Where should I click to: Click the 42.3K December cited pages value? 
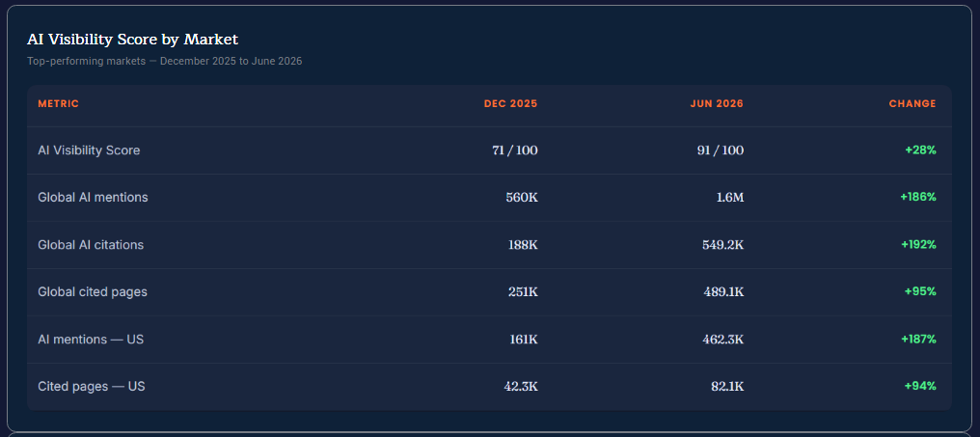pyautogui.click(x=521, y=387)
